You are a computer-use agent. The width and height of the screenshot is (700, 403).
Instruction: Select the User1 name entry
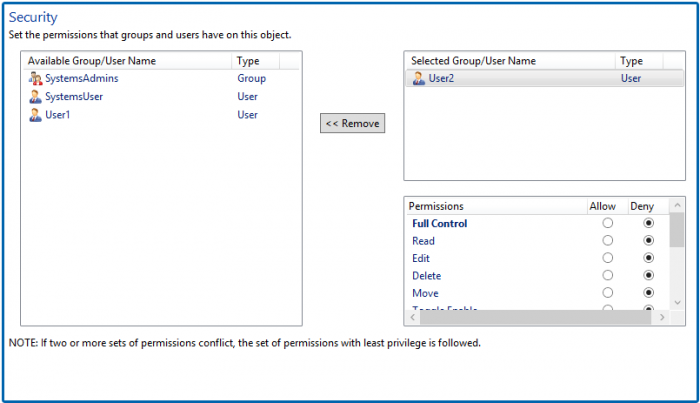click(59, 114)
